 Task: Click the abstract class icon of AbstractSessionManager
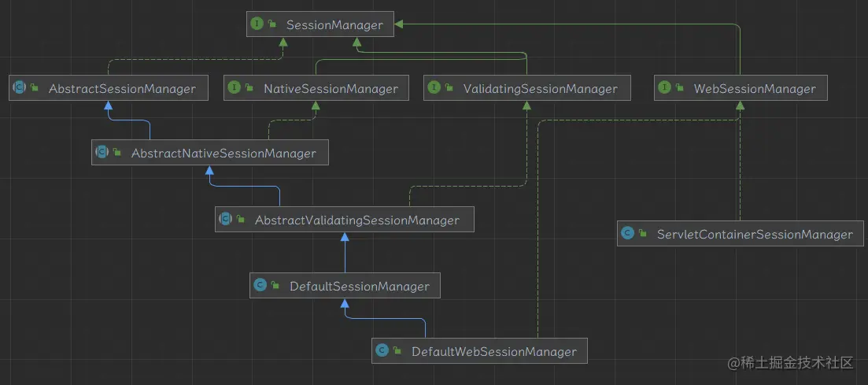tap(20, 87)
